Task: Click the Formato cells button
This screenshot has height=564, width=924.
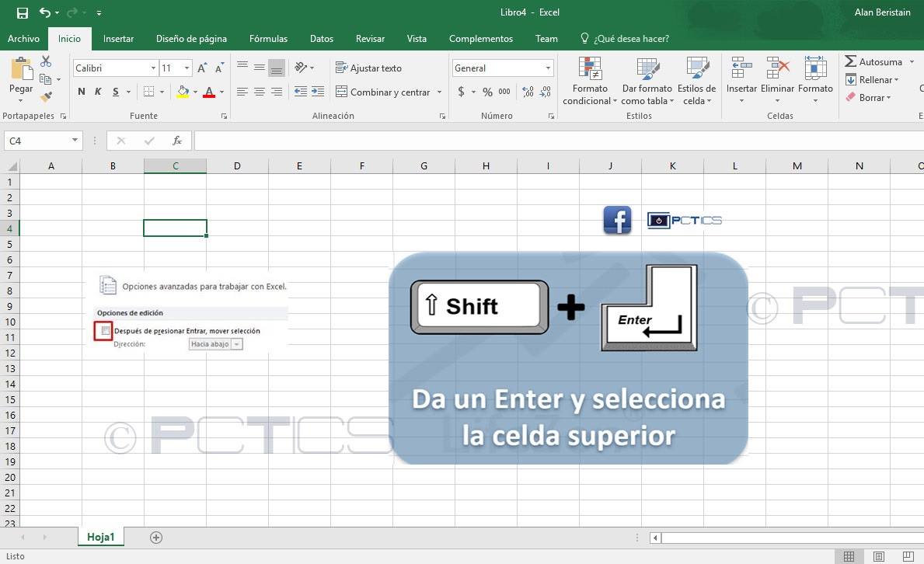Action: 815,79
